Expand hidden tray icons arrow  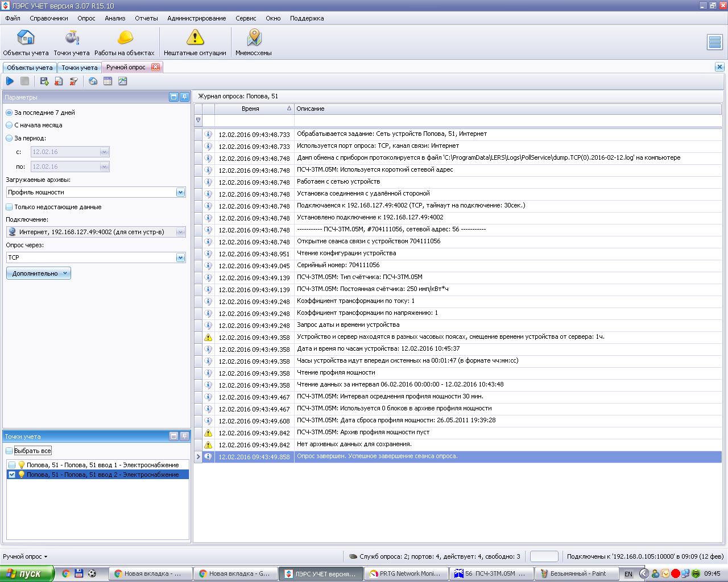point(644,573)
